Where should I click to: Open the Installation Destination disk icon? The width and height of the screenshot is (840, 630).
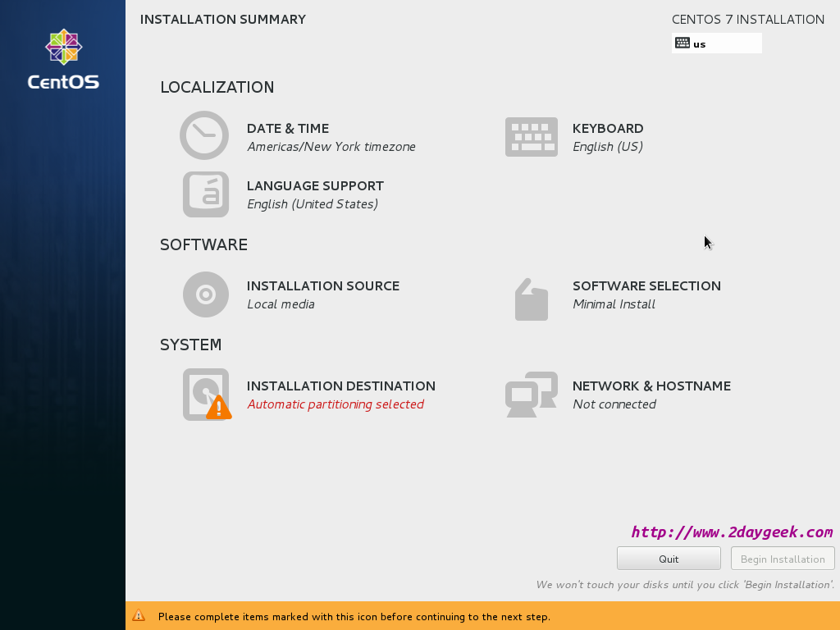(207, 395)
